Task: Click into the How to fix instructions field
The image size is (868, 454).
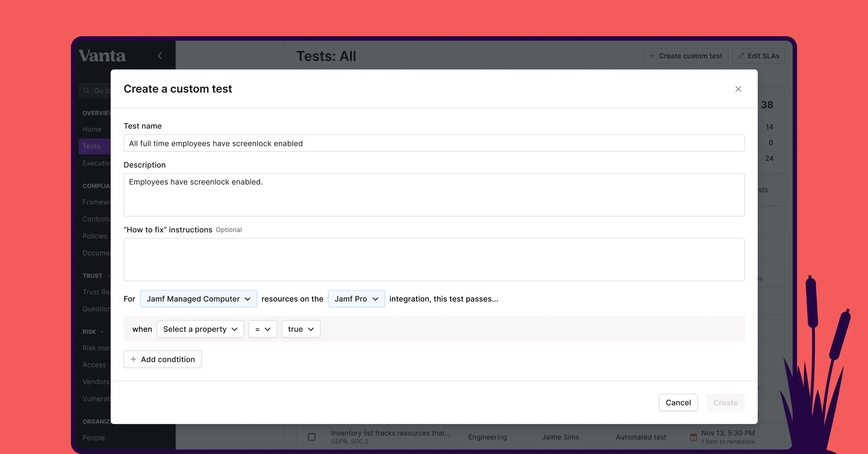Action: 434,259
